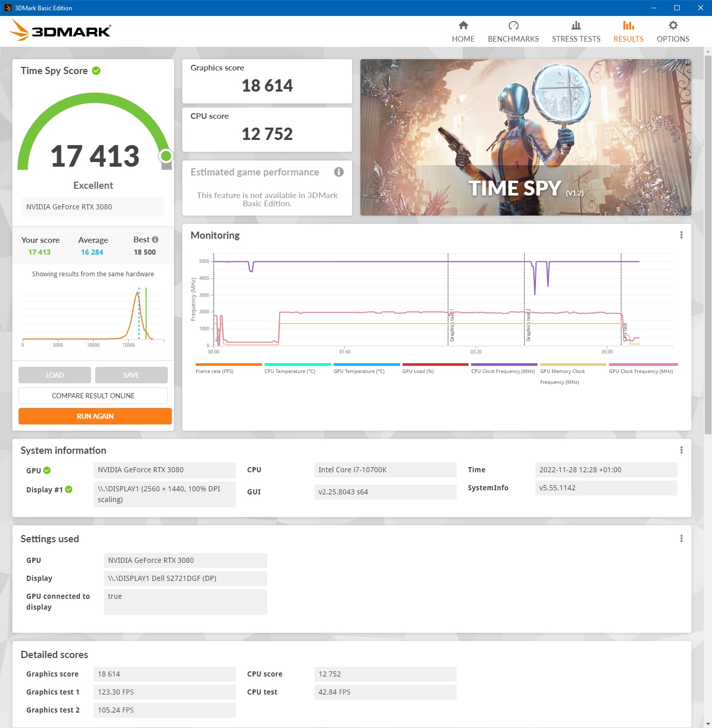712x728 pixels.
Task: Click the Time value 2022-11-28 12:28 +01:00
Action: tap(606, 470)
